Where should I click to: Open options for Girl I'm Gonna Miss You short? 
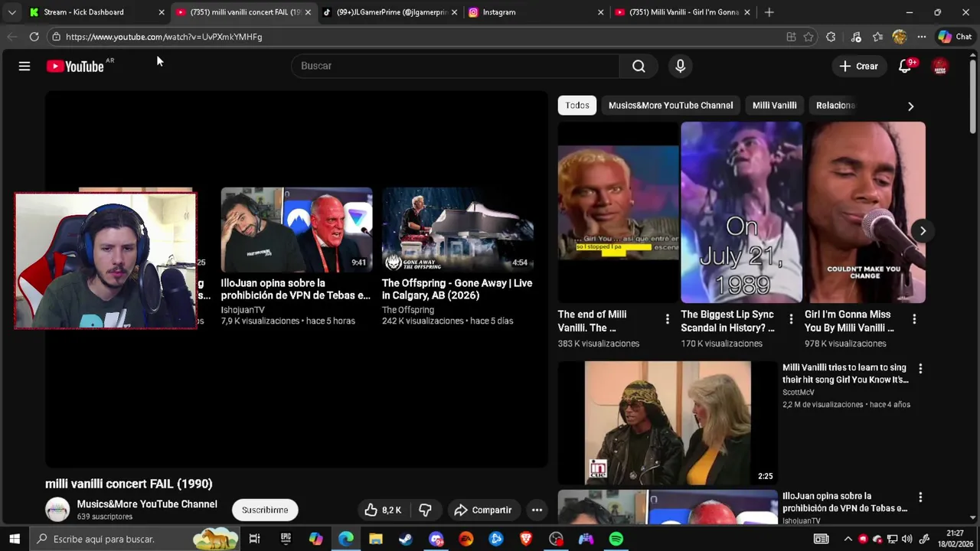(914, 319)
